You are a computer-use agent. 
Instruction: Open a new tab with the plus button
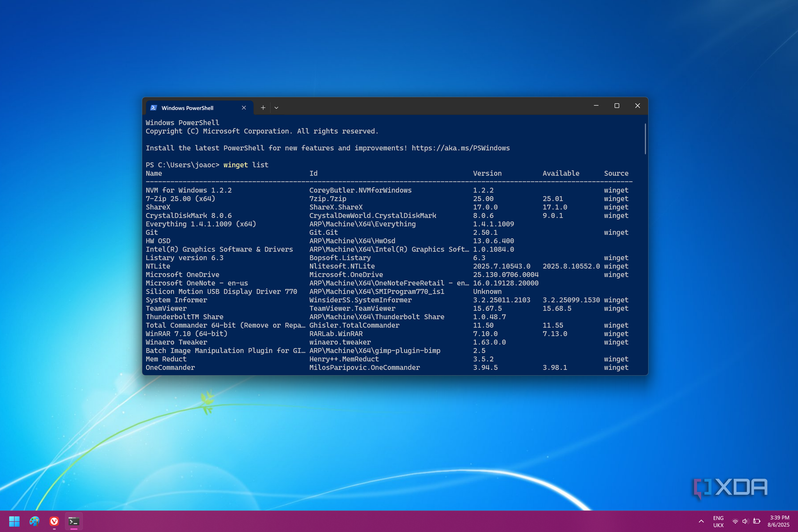coord(263,107)
